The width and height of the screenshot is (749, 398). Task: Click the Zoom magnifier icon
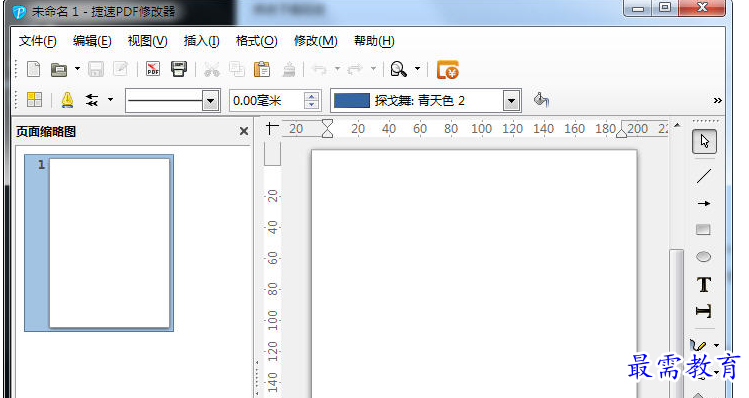coord(398,70)
